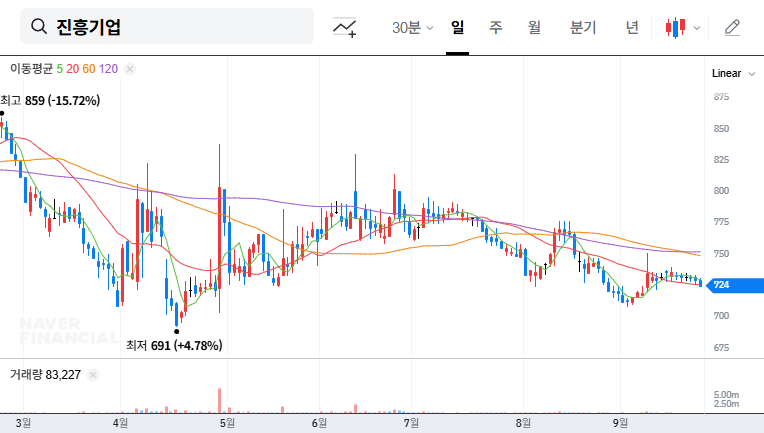Remove the 거래량 volume indicator
The height and width of the screenshot is (433, 764).
(93, 375)
